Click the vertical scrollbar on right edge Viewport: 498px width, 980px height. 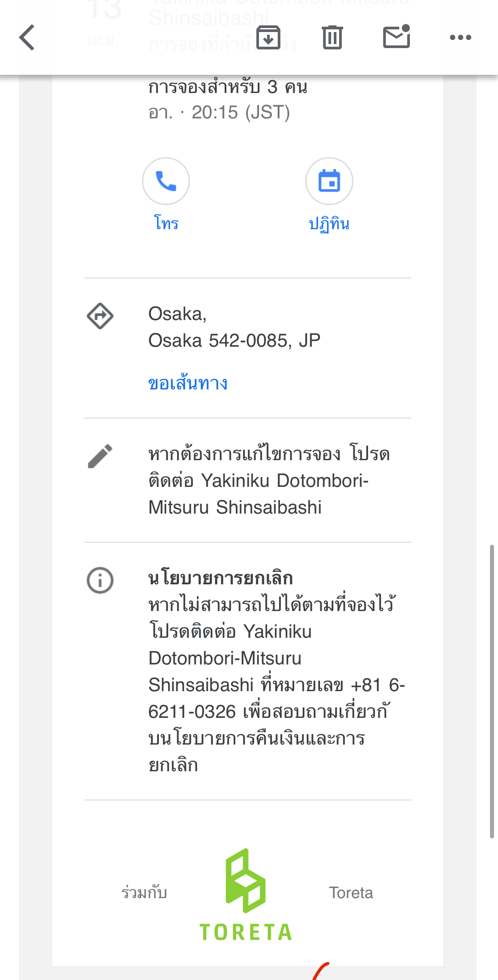[492, 691]
